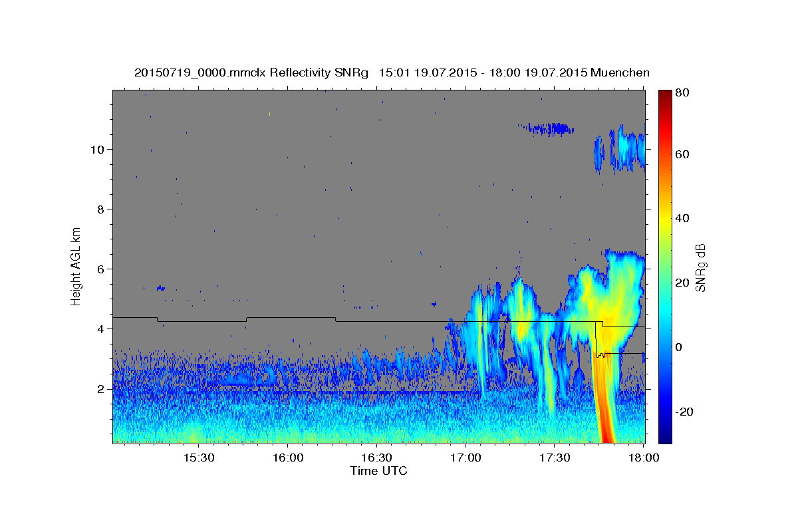Screen dimensions: 798x532
Task: Click the 18:00 time tick label
Action: coord(643,458)
